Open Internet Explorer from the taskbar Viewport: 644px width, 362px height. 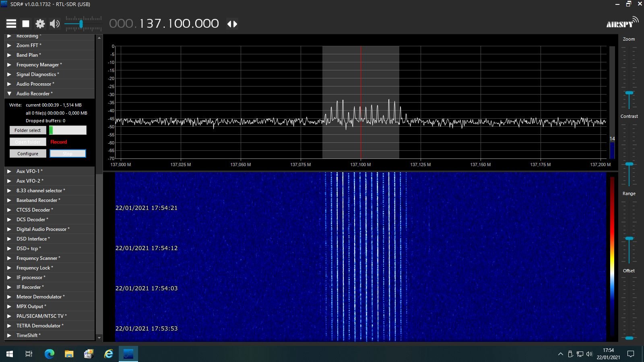pyautogui.click(x=109, y=354)
